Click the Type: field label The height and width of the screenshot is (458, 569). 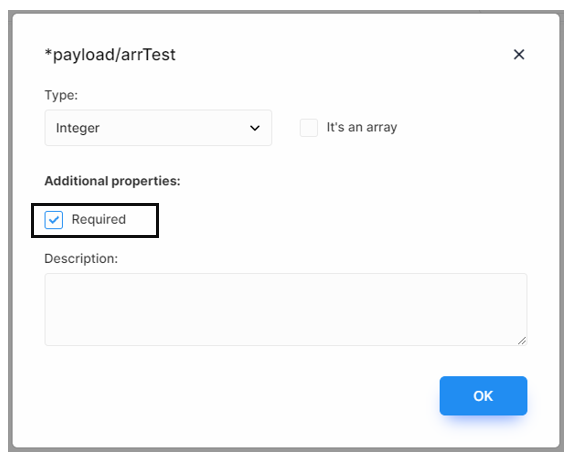click(x=61, y=95)
